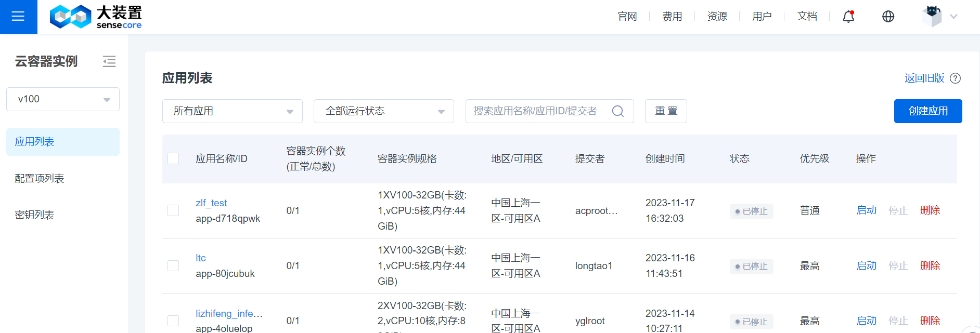
Task: Click the help question mark icon
Action: click(955, 78)
